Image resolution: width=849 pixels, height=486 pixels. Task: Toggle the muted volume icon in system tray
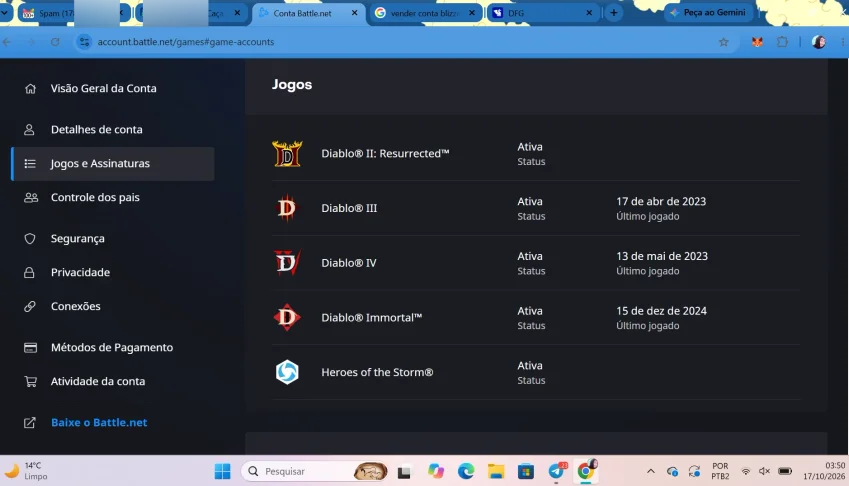(x=765, y=471)
